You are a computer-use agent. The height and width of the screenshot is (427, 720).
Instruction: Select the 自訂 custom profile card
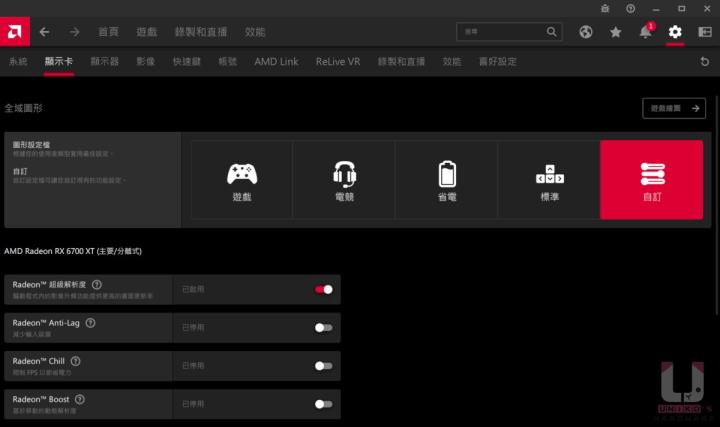pyautogui.click(x=652, y=180)
